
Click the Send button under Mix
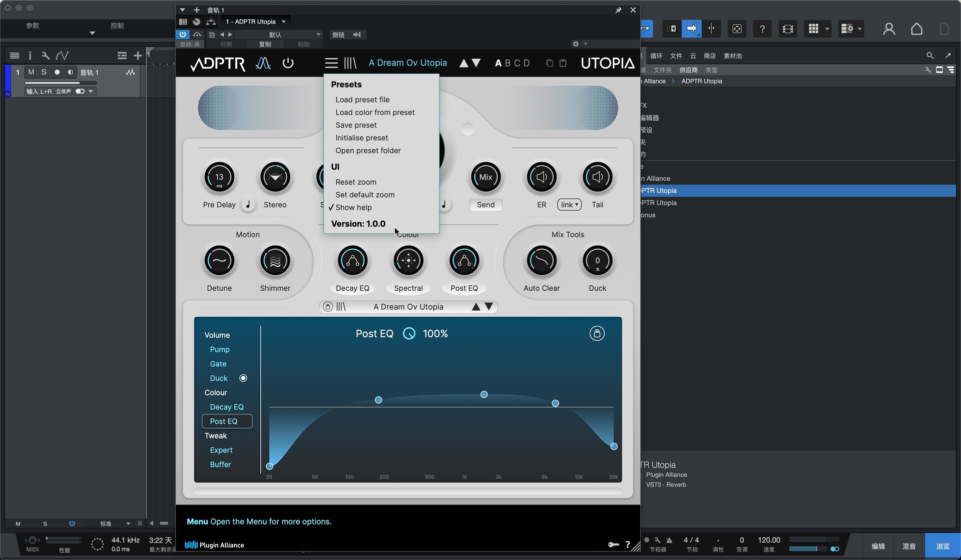click(486, 205)
